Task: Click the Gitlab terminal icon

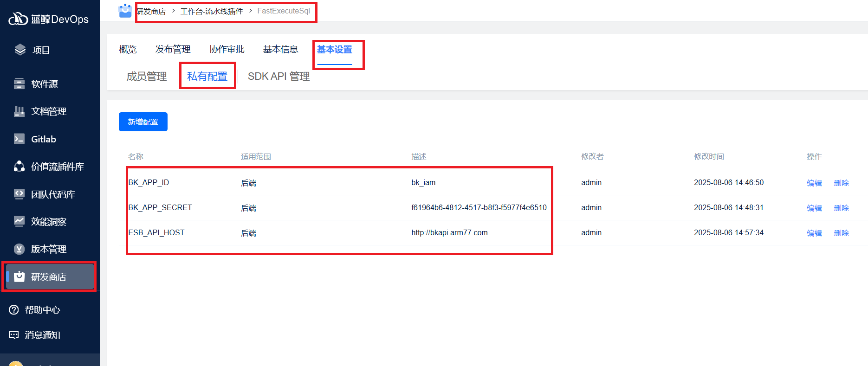Action: [19, 139]
